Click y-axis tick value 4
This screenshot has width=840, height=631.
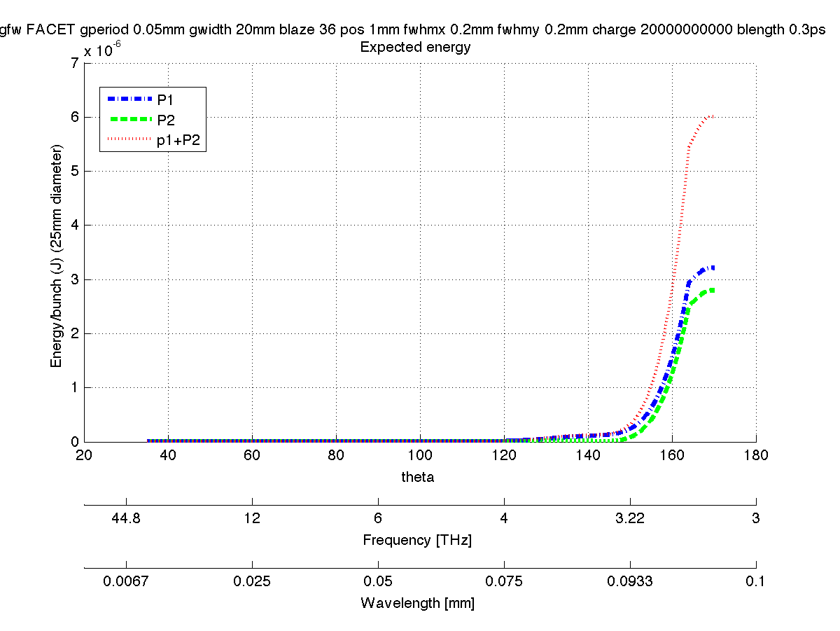click(73, 225)
